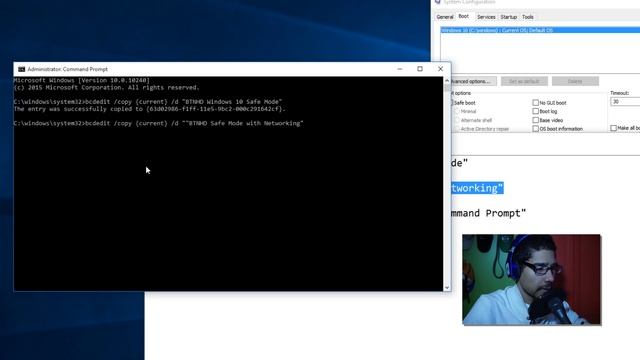
Task: Close the Administrator Command Prompt window
Action: coord(440,69)
